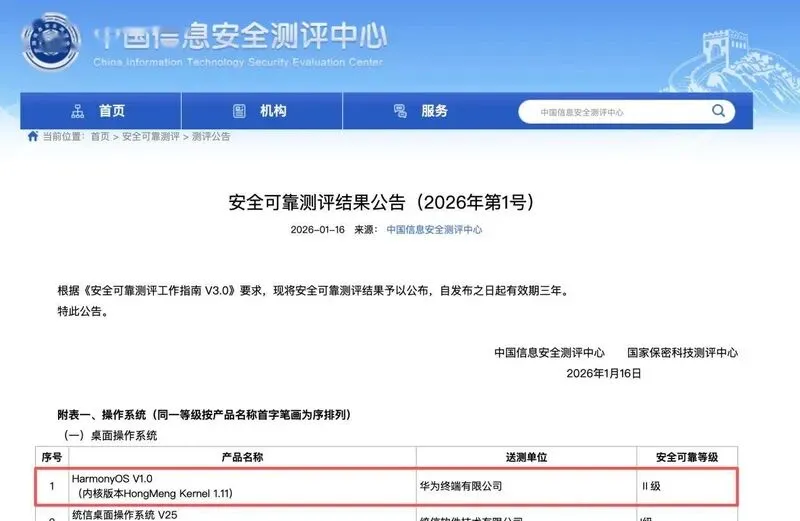Click the center emblem logo
The height and width of the screenshot is (521, 800).
tap(51, 42)
